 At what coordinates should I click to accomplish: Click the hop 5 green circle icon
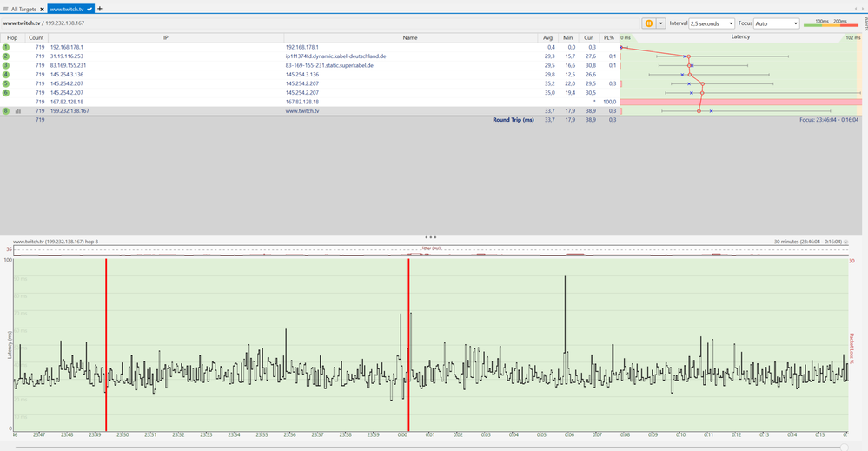[x=6, y=83]
